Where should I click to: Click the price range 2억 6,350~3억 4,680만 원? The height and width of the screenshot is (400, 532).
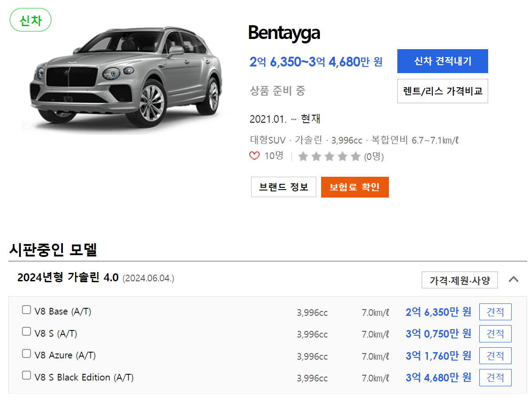(x=316, y=62)
